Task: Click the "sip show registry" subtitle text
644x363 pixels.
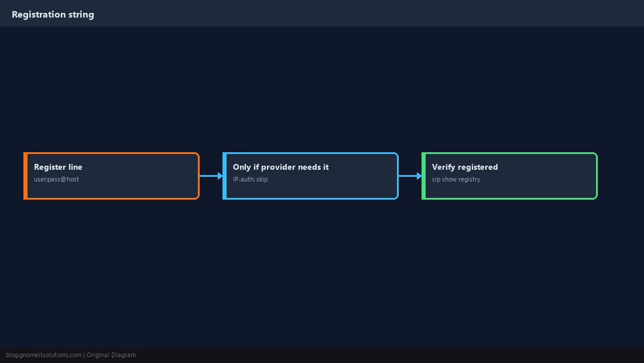Action: [456, 179]
